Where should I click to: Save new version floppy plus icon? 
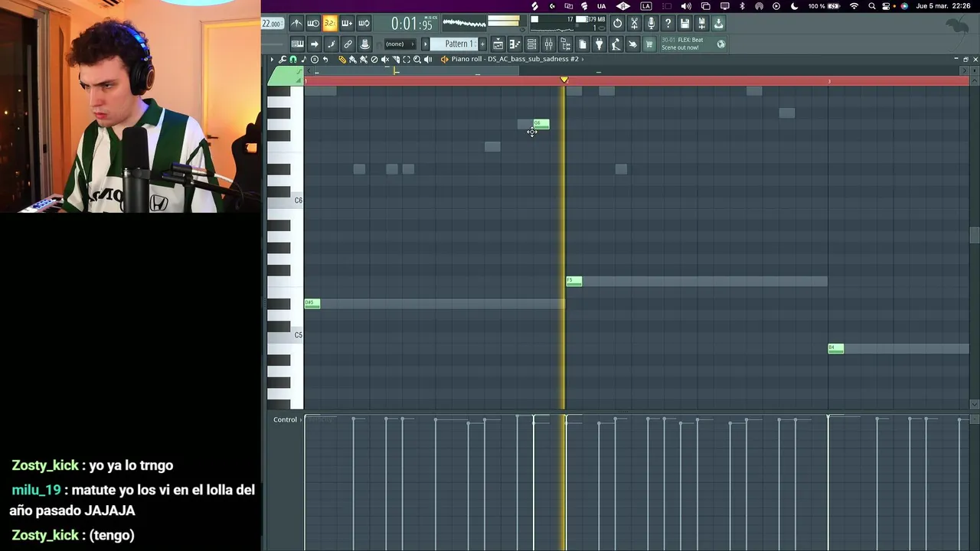(x=701, y=23)
